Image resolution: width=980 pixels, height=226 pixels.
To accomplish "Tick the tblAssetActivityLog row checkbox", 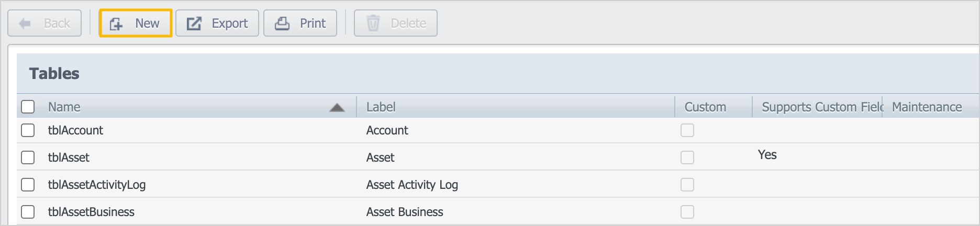I will click(x=28, y=185).
